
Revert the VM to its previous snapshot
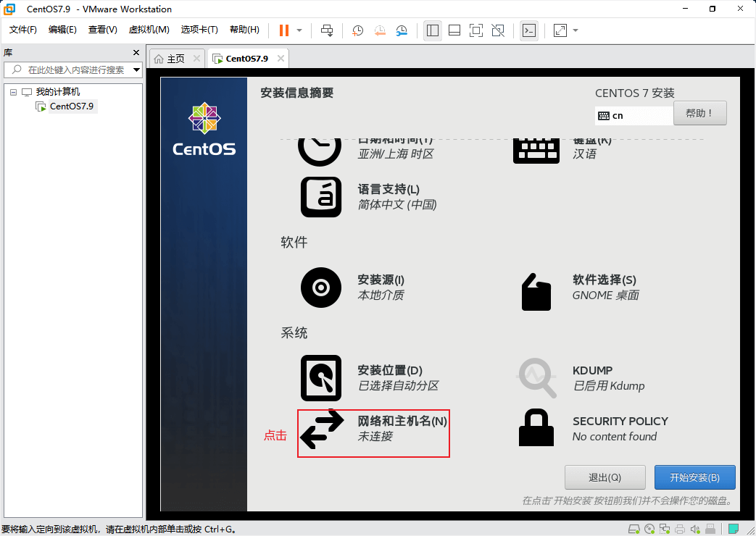(380, 30)
